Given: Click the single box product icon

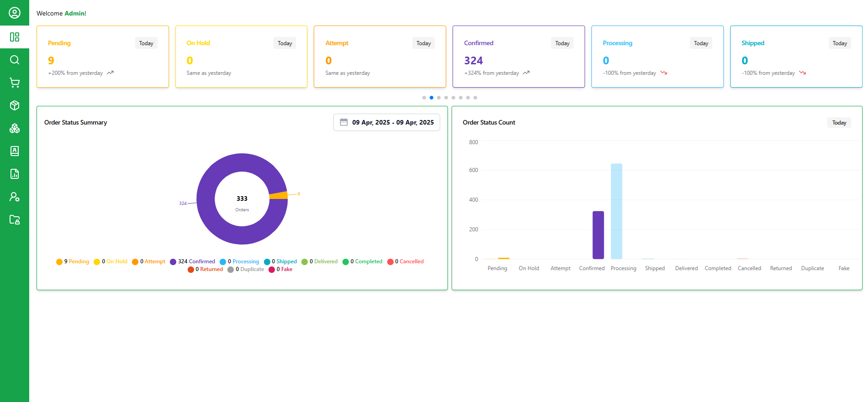Looking at the screenshot, I should pyautogui.click(x=15, y=105).
